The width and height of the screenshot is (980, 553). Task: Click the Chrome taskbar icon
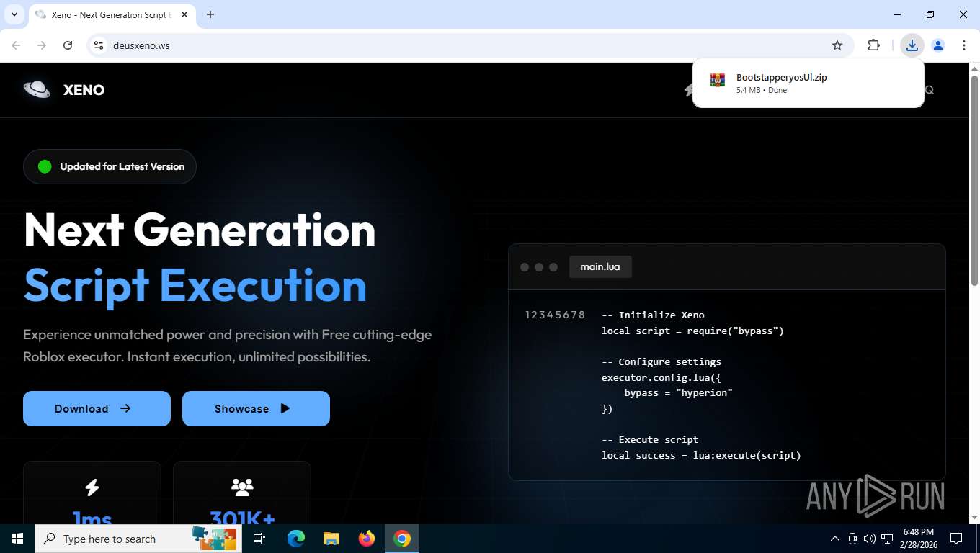(x=402, y=539)
